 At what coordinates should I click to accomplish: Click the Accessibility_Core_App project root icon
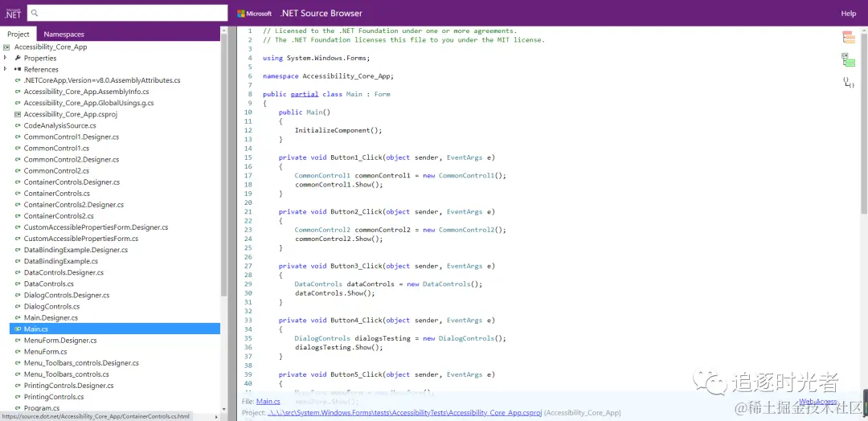(x=6, y=47)
